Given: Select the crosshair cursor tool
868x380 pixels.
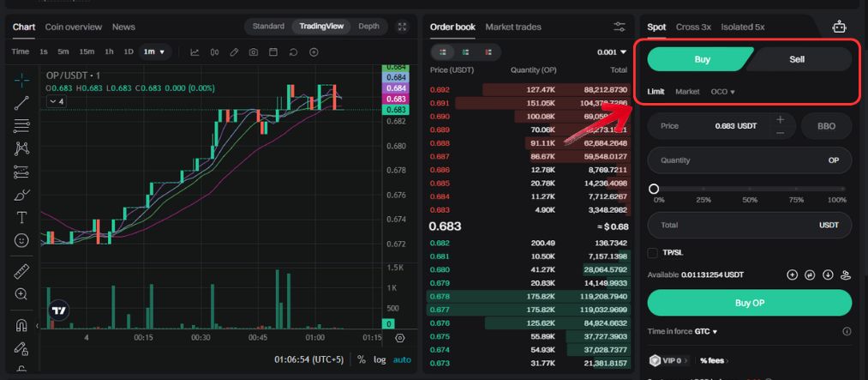Looking at the screenshot, I should 21,81.
